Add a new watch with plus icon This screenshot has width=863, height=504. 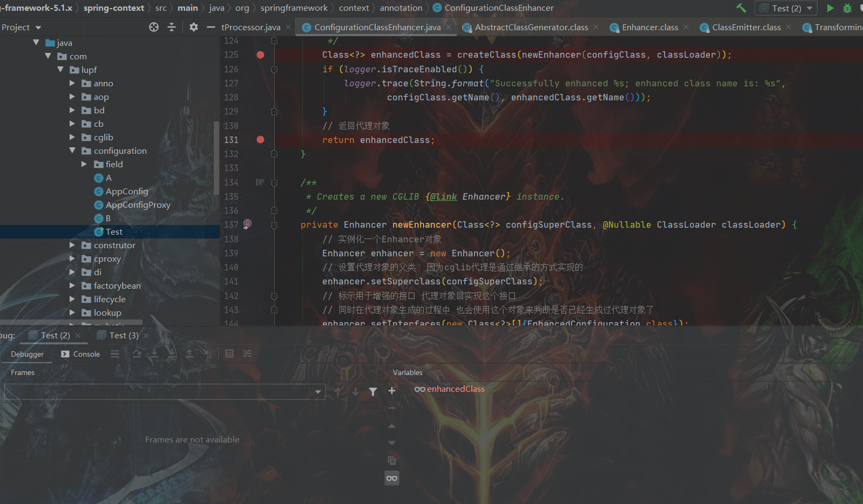392,391
